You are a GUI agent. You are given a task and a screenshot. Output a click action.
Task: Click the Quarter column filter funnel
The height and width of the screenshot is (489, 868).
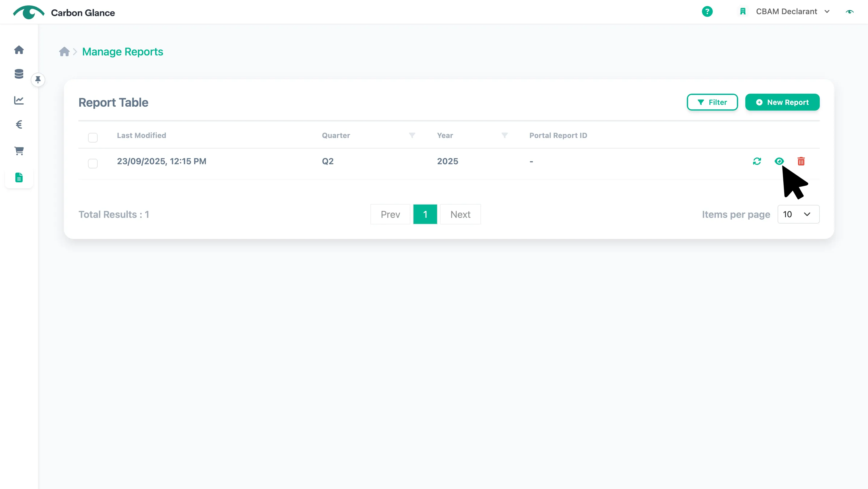pos(412,135)
